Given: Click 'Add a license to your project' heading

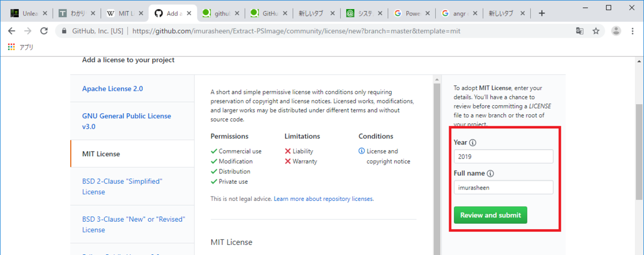Looking at the screenshot, I should point(128,60).
